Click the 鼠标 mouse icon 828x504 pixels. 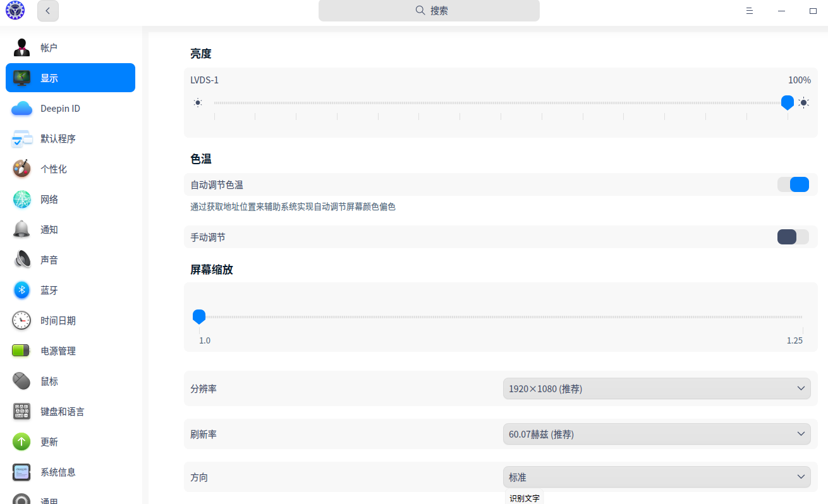tap(21, 381)
